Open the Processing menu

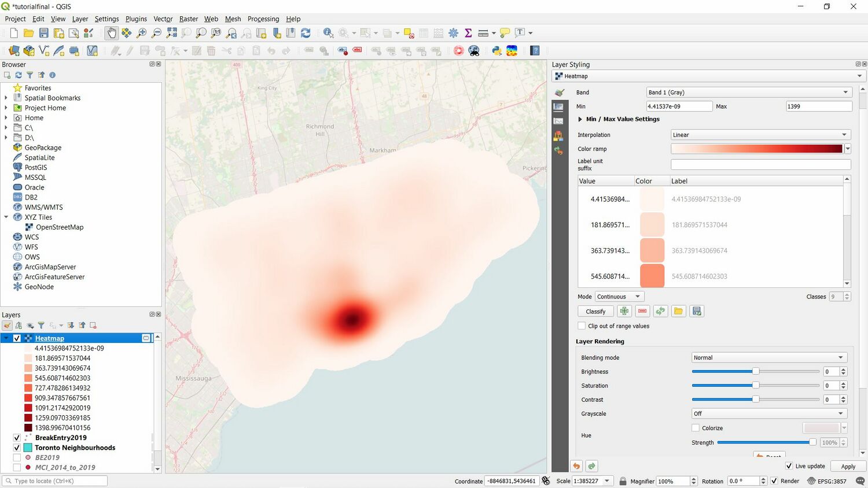coord(263,19)
